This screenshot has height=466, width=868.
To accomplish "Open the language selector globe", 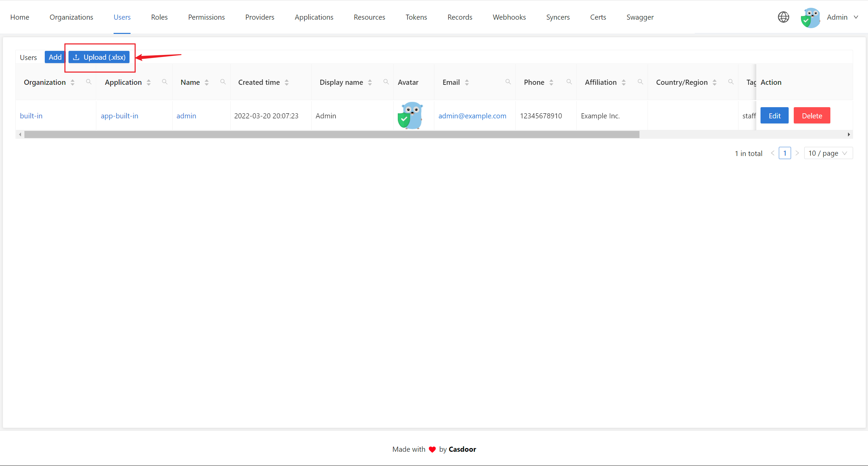I will pyautogui.click(x=784, y=17).
